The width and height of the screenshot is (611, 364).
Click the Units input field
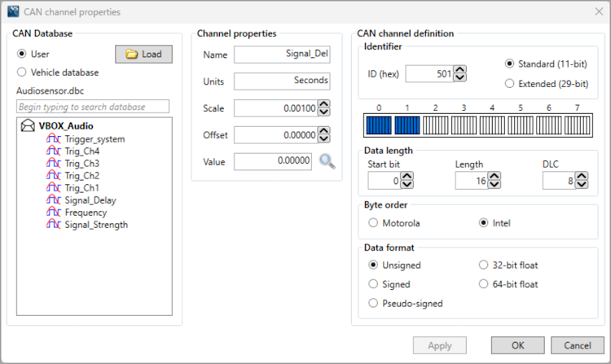(282, 81)
